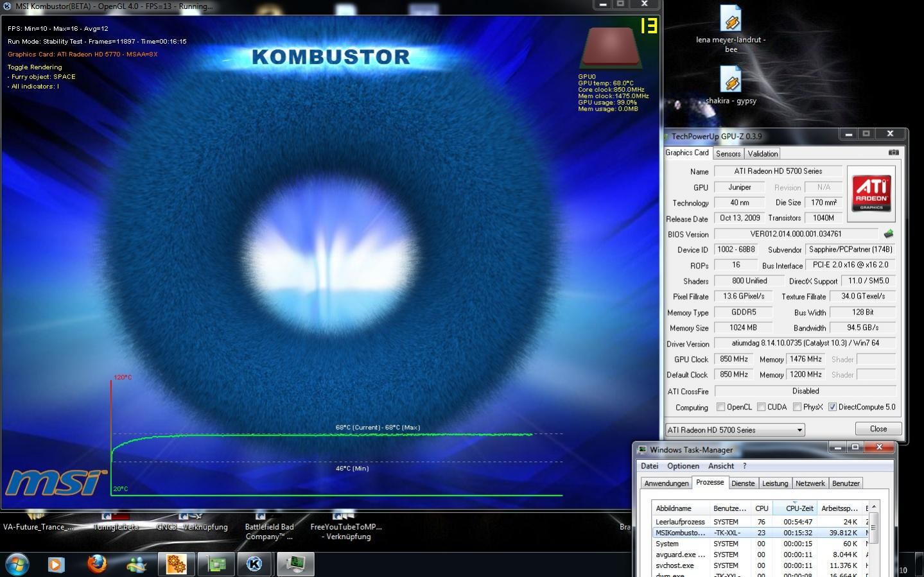This screenshot has height=577, width=924.
Task: Click the BIOS save chip icon in GPU-Z
Action: click(889, 234)
